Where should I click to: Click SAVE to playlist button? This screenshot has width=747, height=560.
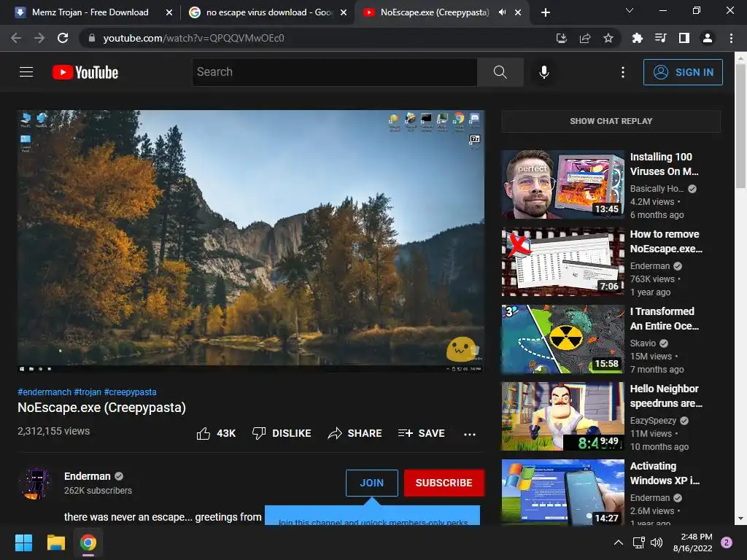[x=421, y=433]
